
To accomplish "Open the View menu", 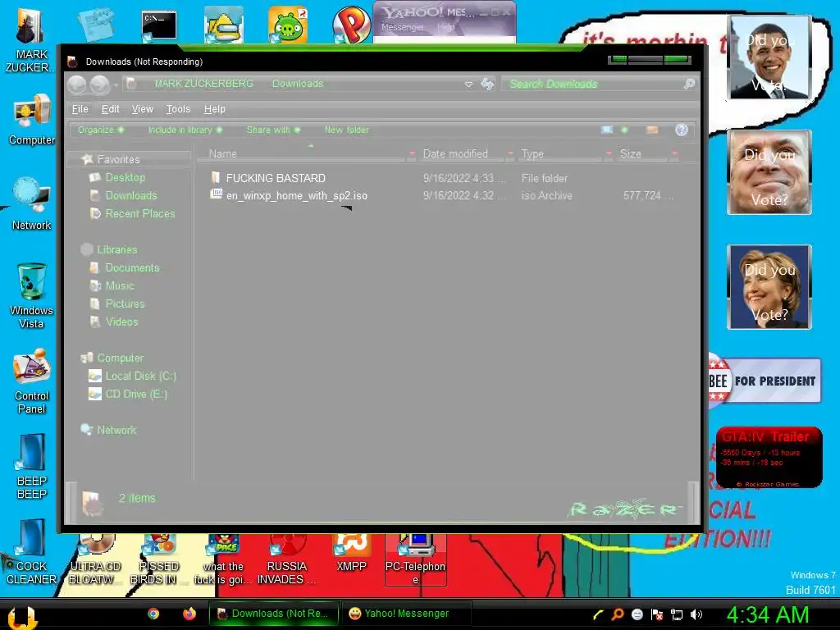I will pyautogui.click(x=143, y=109).
